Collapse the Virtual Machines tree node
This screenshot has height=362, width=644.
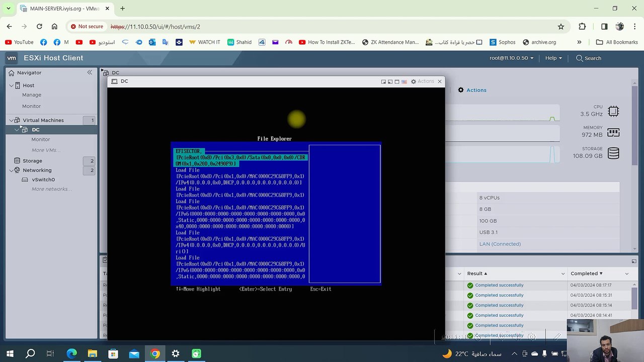coord(12,120)
